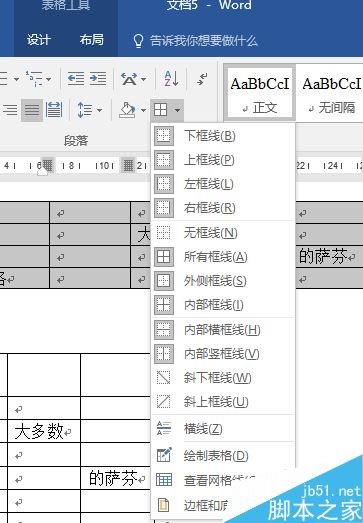Expand the Borders dropdown arrow
The image size is (363, 523).
coord(178,109)
